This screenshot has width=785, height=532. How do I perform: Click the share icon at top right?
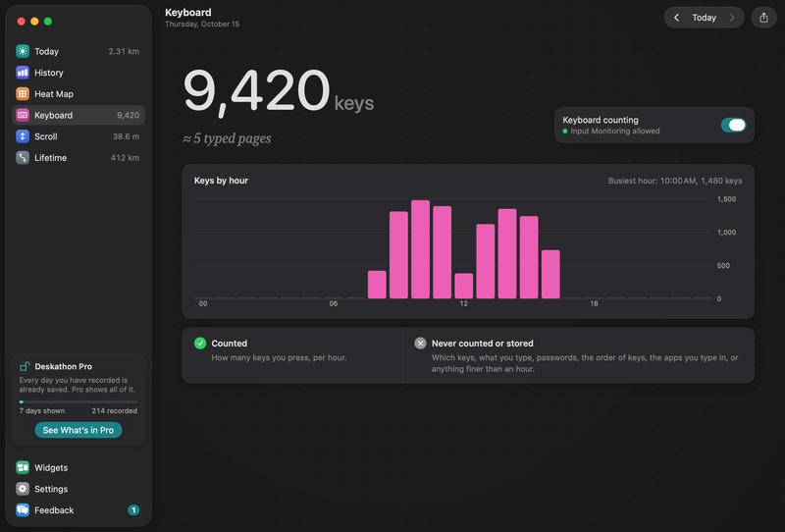tap(763, 18)
